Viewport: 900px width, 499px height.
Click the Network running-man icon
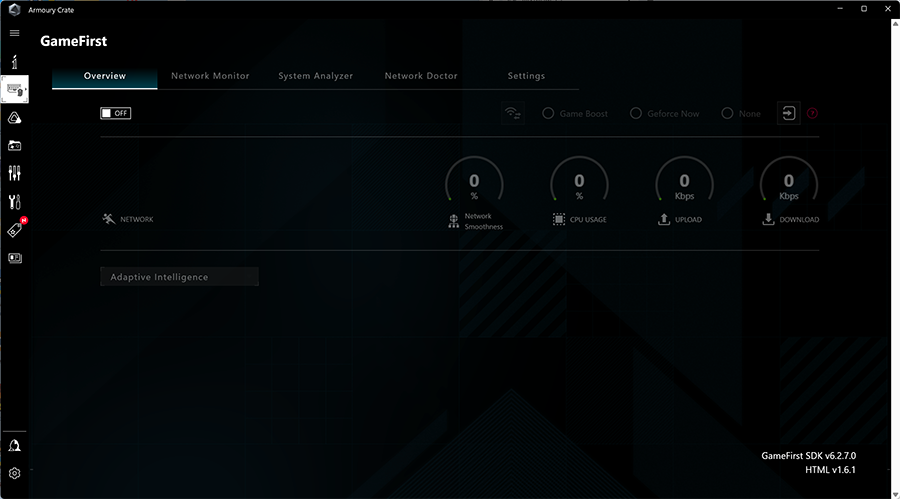click(x=108, y=219)
